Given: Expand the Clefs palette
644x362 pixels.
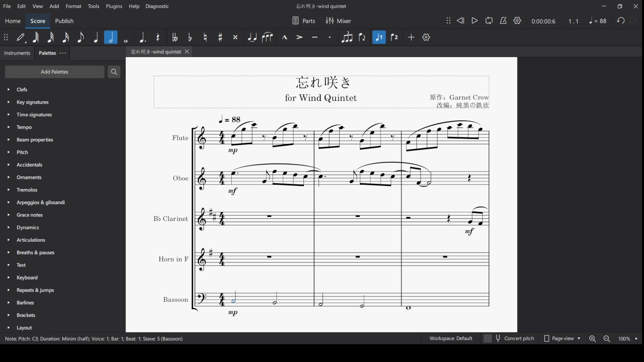Looking at the screenshot, I should pos(9,89).
